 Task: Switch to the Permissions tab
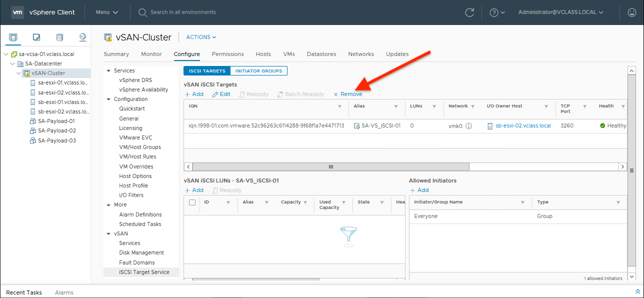pyautogui.click(x=228, y=54)
